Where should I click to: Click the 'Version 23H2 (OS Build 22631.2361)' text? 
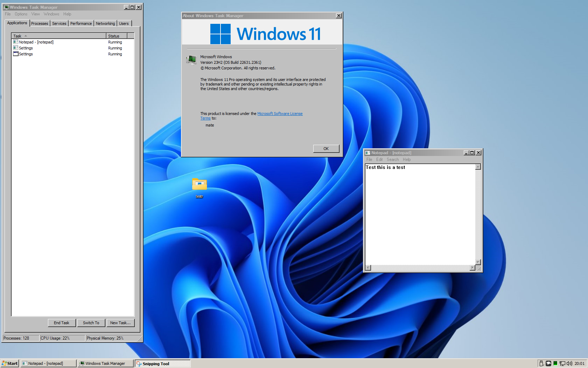[231, 62]
